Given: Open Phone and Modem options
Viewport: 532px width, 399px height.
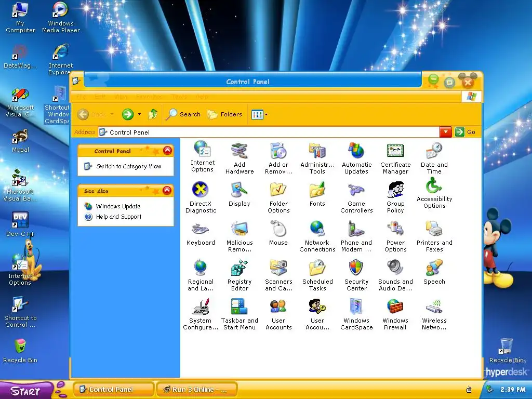Looking at the screenshot, I should click(x=356, y=236).
